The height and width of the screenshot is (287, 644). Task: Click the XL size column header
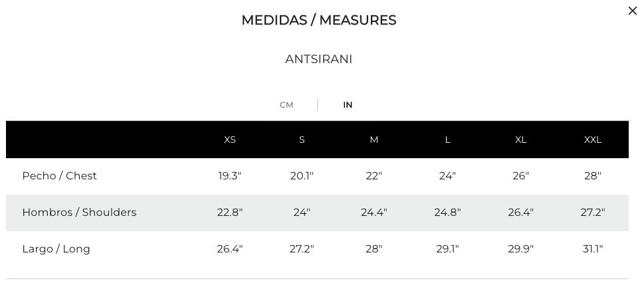pos(521,140)
